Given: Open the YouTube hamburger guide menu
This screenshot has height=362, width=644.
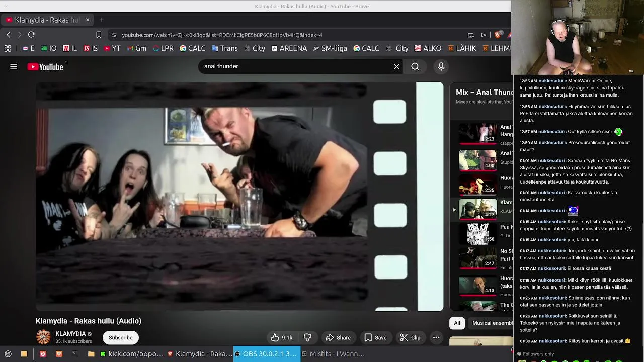Looking at the screenshot, I should pos(14,66).
